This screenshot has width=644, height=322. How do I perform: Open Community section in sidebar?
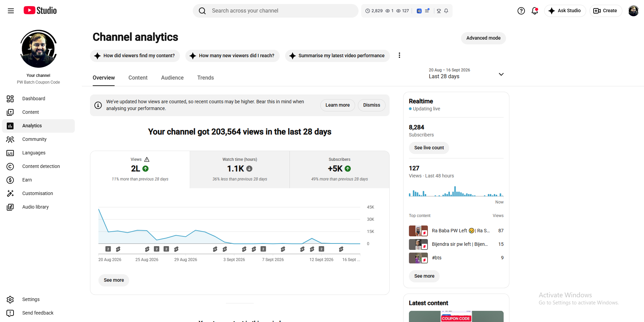[38, 139]
